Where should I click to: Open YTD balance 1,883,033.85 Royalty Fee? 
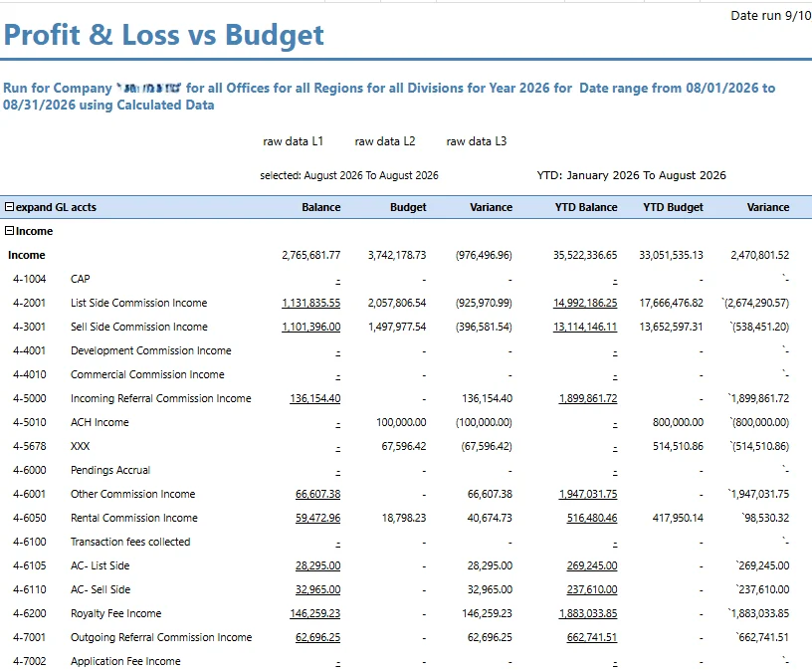[x=588, y=613]
